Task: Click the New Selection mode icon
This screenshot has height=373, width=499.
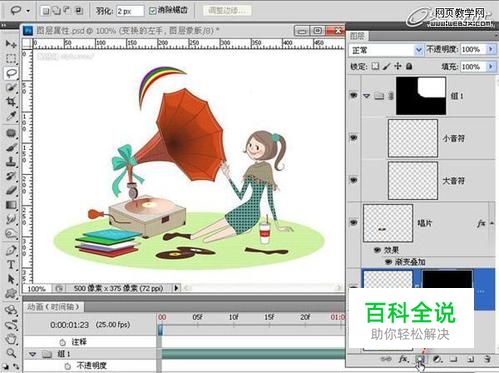Action: tap(46, 11)
